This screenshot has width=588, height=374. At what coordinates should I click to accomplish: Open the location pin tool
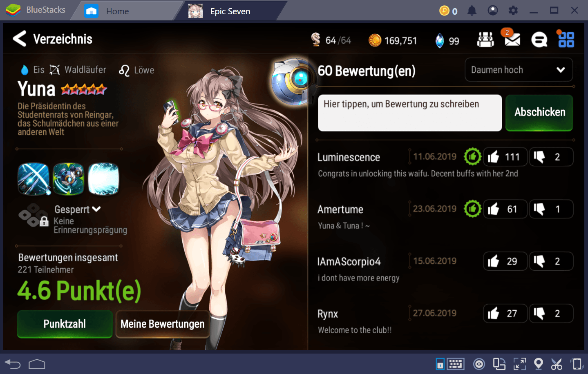[539, 364]
